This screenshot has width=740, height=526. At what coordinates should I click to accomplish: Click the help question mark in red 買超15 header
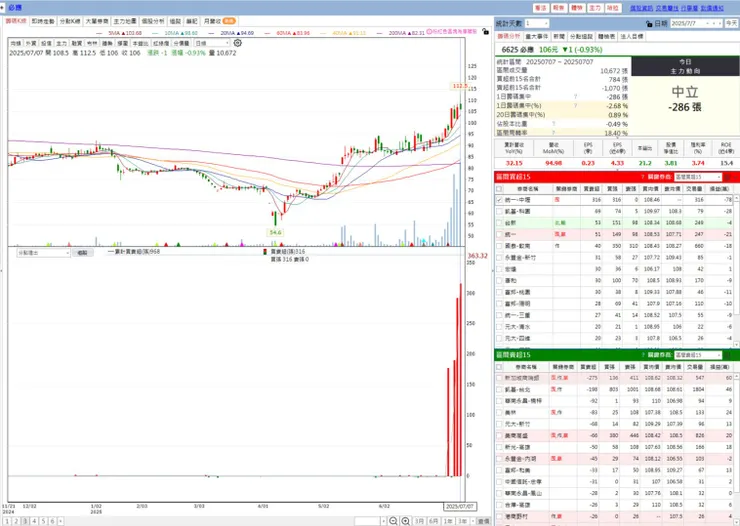coord(642,177)
